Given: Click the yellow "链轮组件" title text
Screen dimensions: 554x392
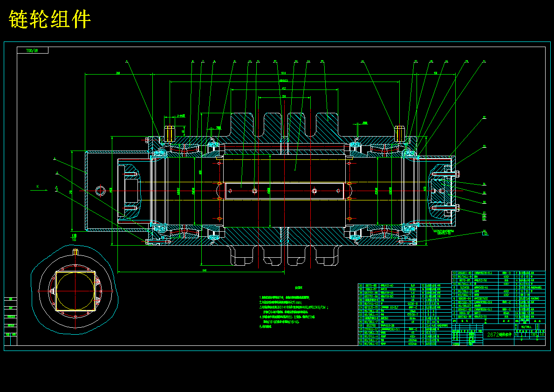Looking at the screenshot, I should (50, 20).
